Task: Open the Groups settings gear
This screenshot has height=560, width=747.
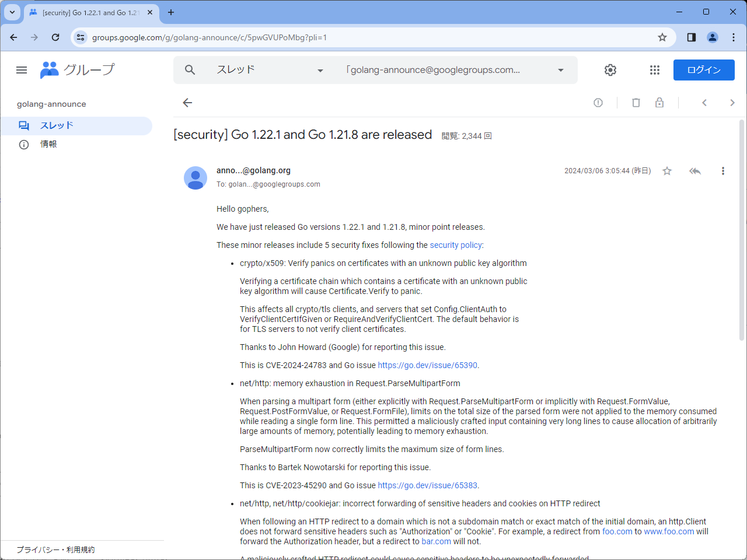Action: tap(610, 69)
